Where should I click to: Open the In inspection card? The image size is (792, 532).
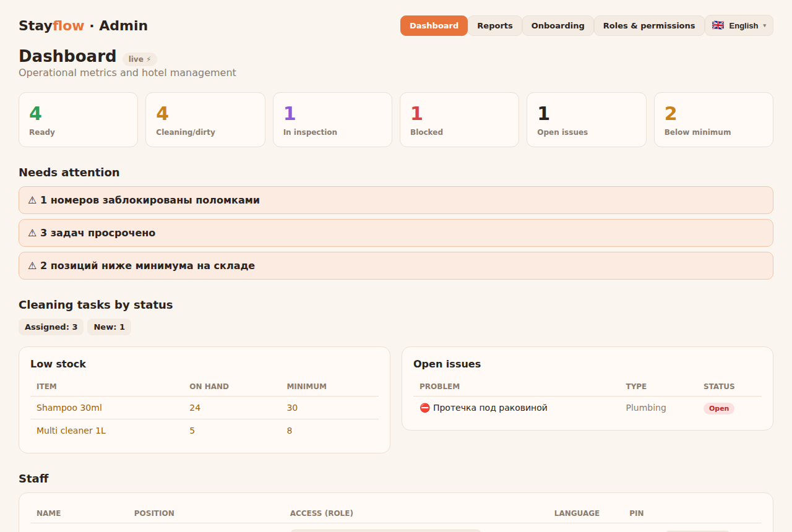[332, 119]
